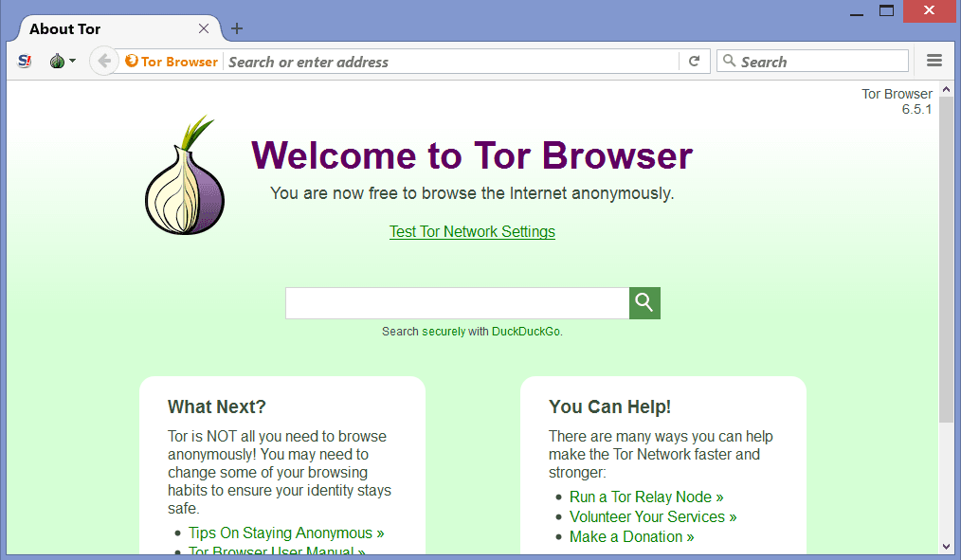Click the 'Welcome to Tor Browser' heading

tap(472, 155)
